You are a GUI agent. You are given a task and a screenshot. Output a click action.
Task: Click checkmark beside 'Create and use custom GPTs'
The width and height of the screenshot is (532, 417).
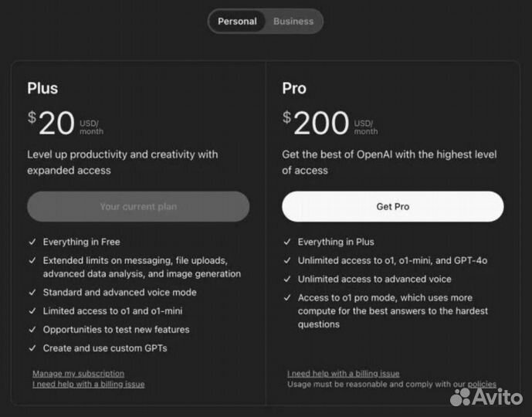coord(32,348)
